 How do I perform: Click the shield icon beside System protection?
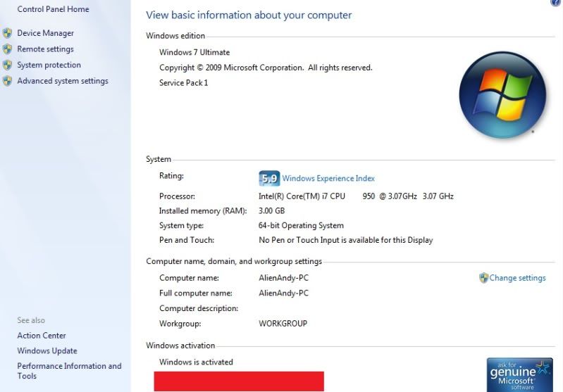click(x=7, y=65)
